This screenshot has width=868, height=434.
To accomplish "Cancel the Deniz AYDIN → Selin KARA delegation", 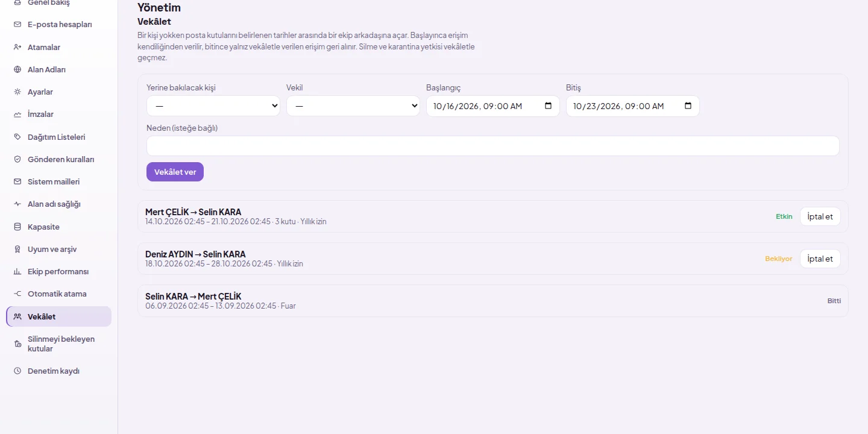I will (x=820, y=259).
